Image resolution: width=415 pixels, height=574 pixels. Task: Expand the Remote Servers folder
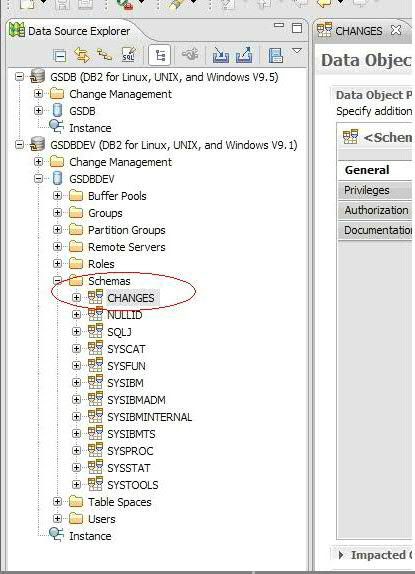tap(57, 247)
